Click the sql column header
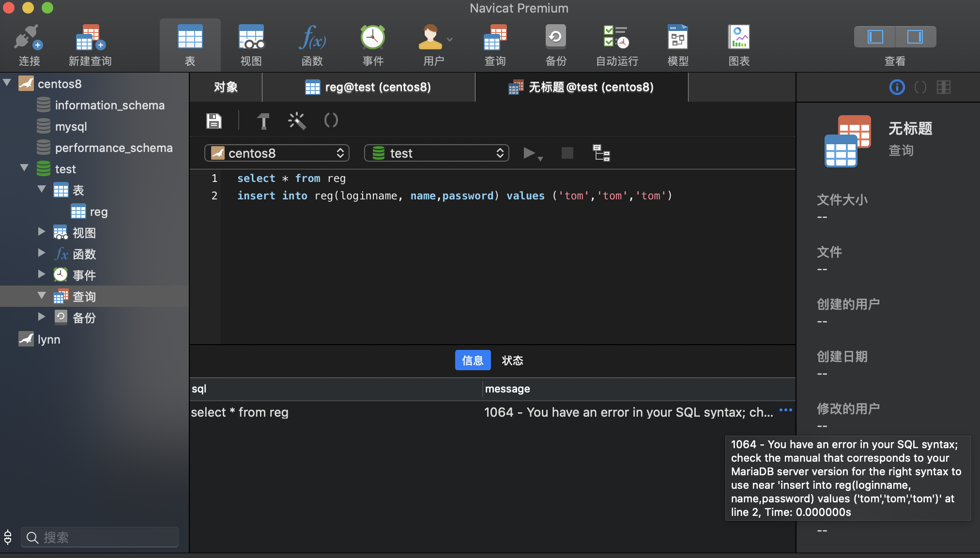The image size is (980, 558). tap(336, 389)
